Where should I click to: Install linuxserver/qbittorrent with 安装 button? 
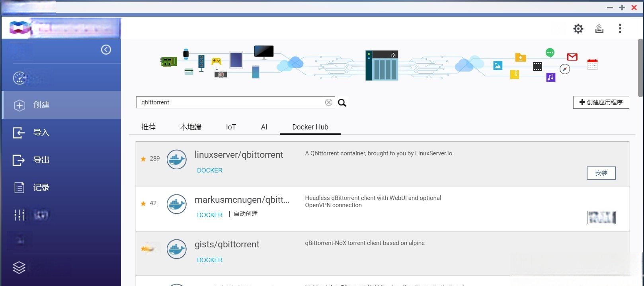click(x=601, y=173)
